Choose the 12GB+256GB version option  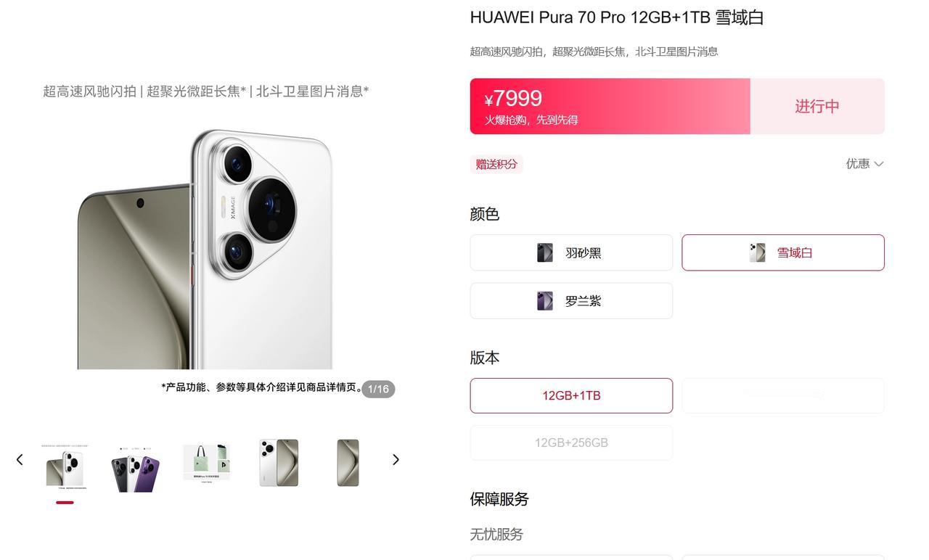[571, 442]
